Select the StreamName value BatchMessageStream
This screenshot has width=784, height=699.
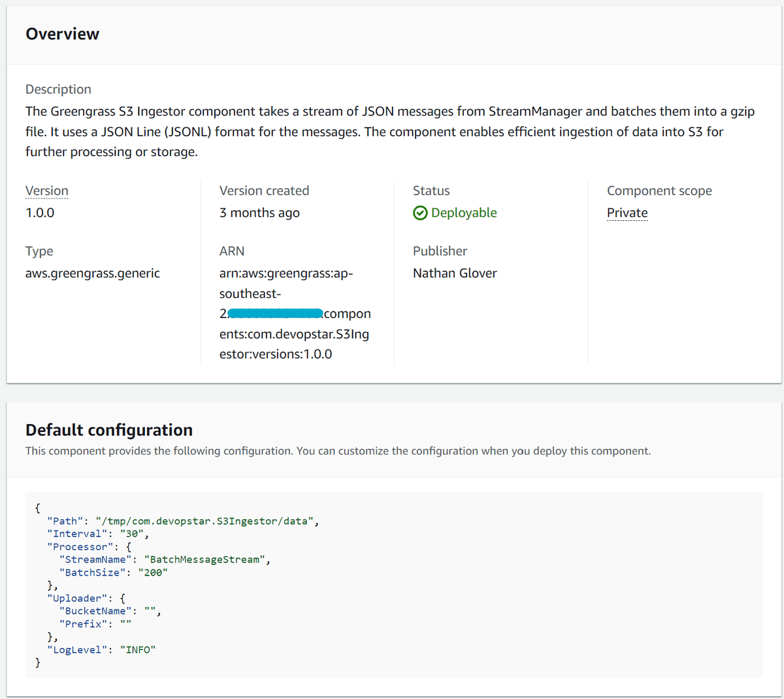click(x=205, y=559)
